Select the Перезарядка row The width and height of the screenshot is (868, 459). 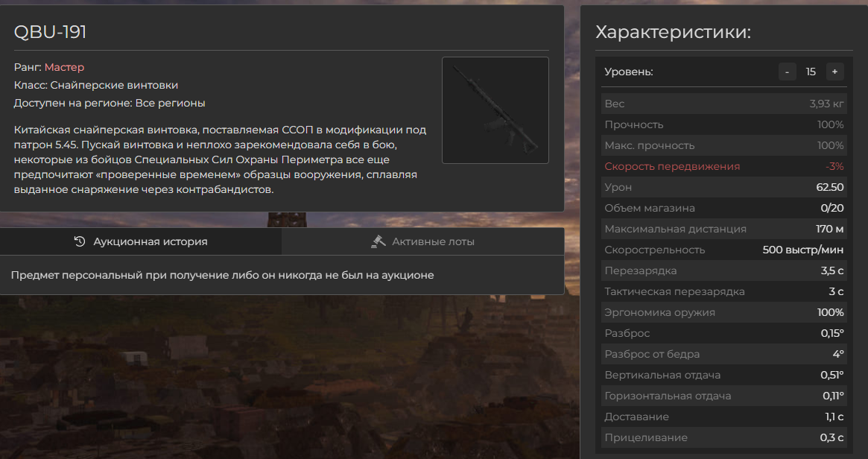click(x=724, y=270)
